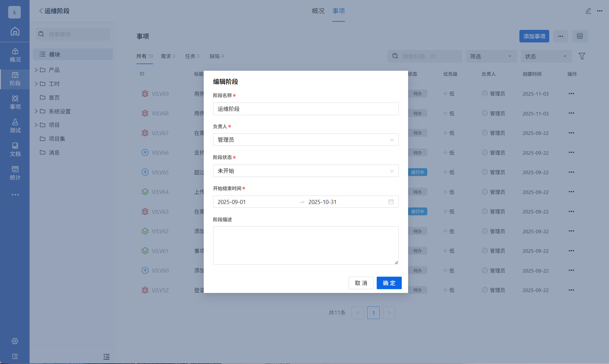
Task: Collapse the module panel icon
Action: (106, 356)
